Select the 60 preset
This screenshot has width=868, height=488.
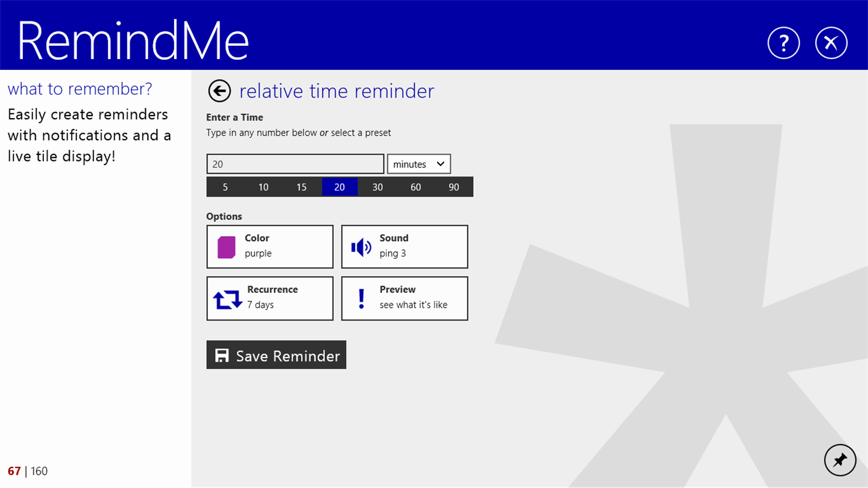[x=416, y=187]
